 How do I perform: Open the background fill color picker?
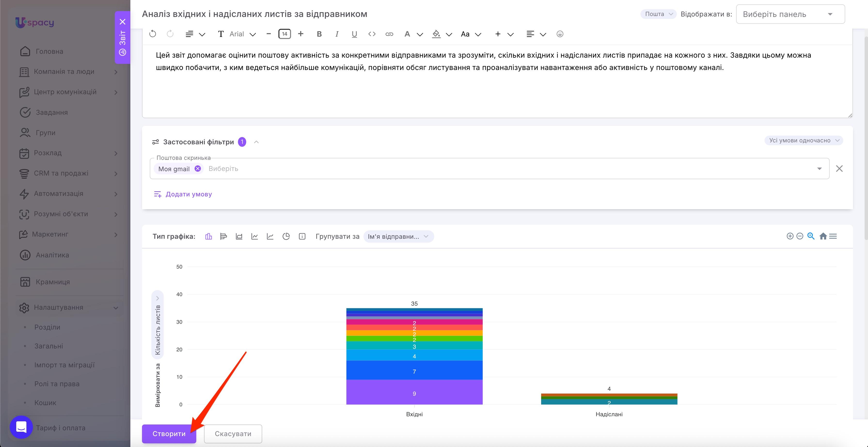(442, 34)
